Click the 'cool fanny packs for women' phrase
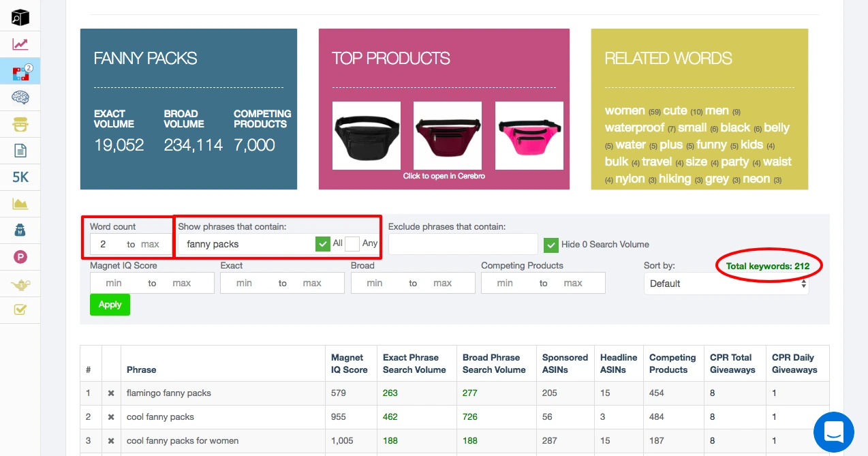 183,441
